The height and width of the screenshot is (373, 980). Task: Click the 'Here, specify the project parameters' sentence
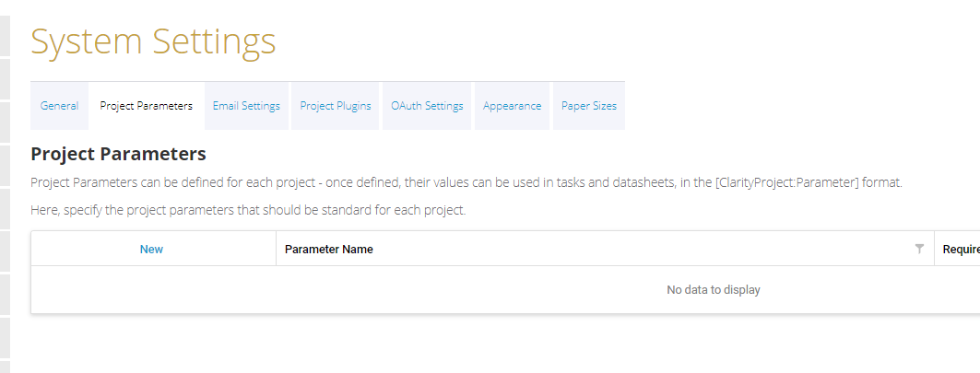pos(248,210)
